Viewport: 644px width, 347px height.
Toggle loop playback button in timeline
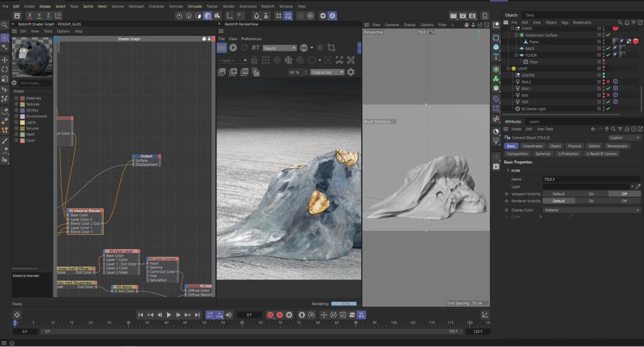tap(210, 315)
